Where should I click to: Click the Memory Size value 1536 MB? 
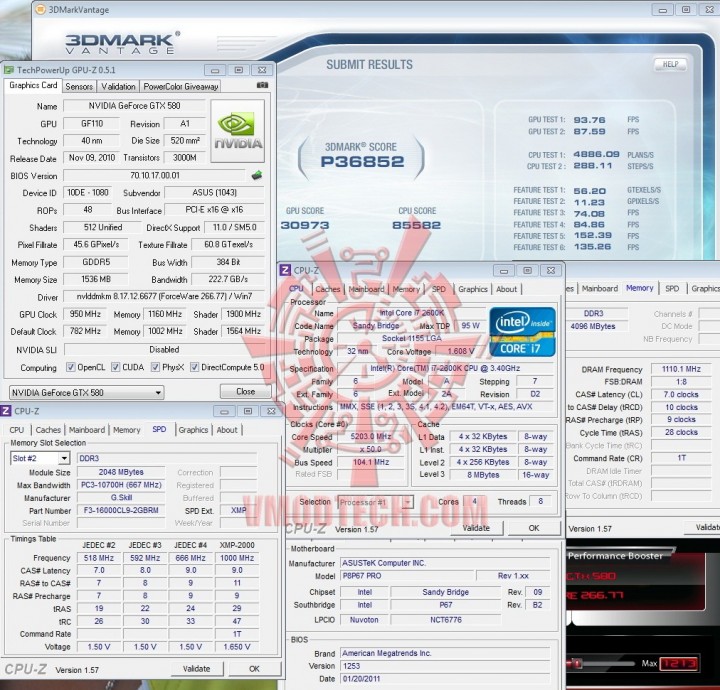[96, 279]
